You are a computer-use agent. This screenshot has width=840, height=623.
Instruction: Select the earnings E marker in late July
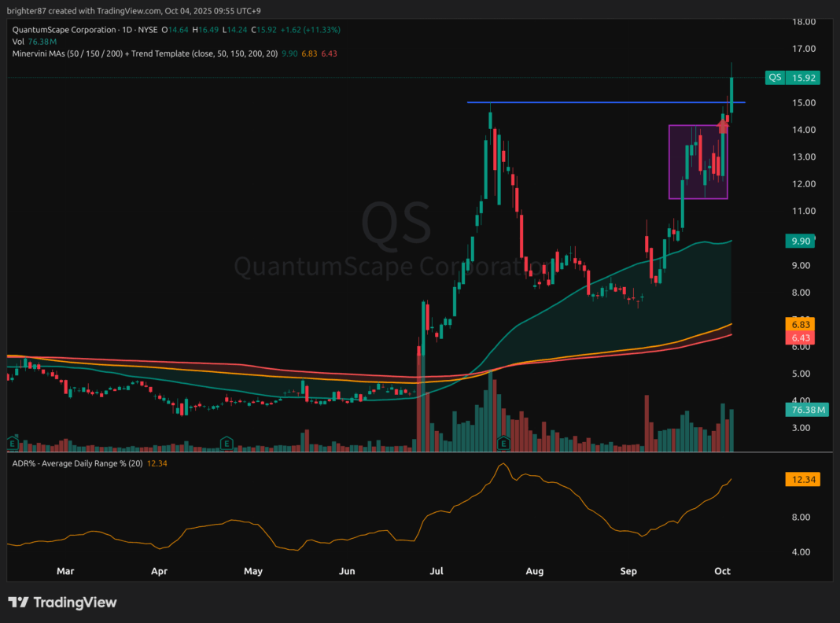pyautogui.click(x=504, y=442)
